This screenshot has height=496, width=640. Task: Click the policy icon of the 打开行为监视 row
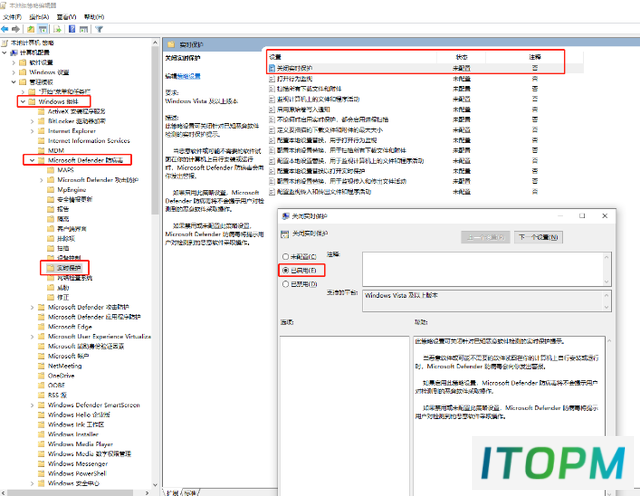tap(272, 79)
